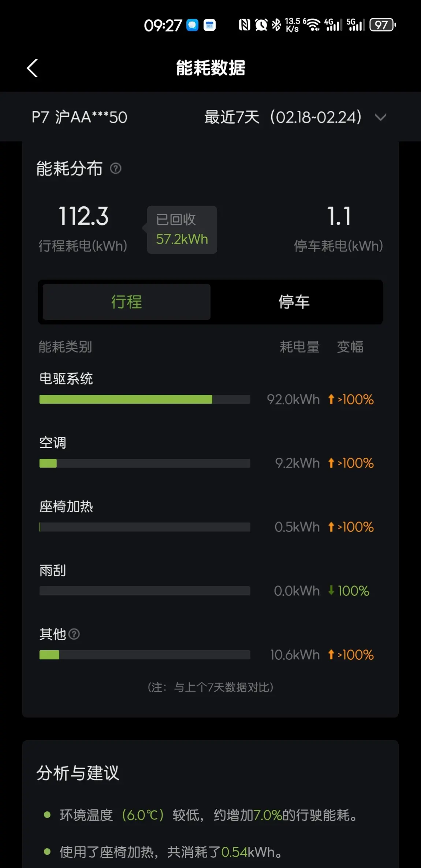Open help icon beside 能耗分布
This screenshot has height=868, width=421.
pyautogui.click(x=116, y=169)
